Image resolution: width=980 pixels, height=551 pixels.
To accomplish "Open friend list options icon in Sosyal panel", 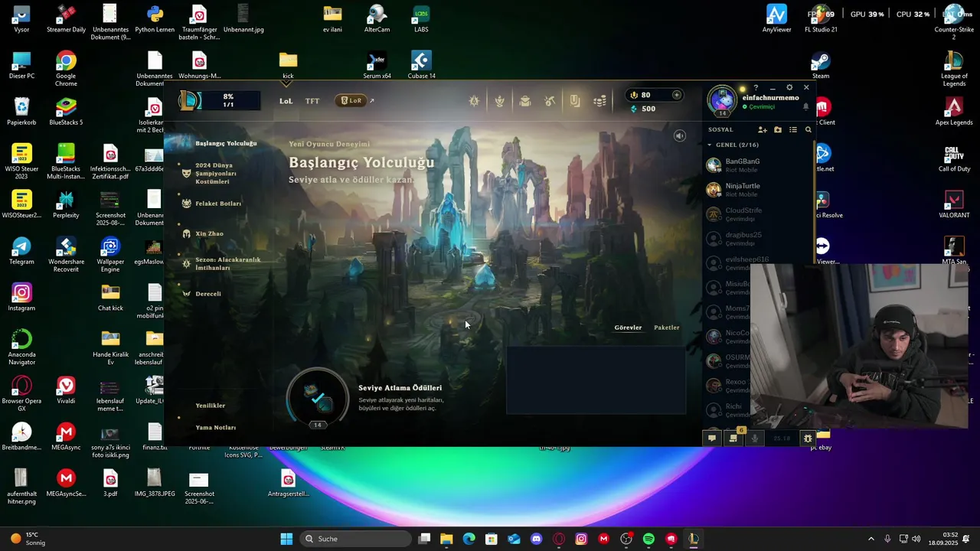I will 793,130.
